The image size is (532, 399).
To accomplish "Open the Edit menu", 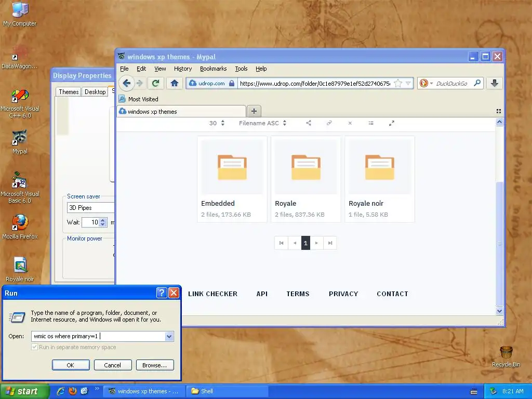I will [141, 69].
